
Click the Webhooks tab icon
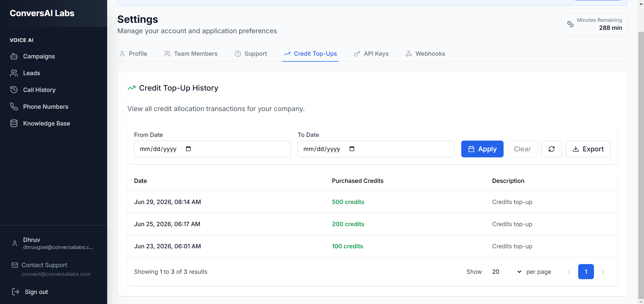click(x=409, y=54)
